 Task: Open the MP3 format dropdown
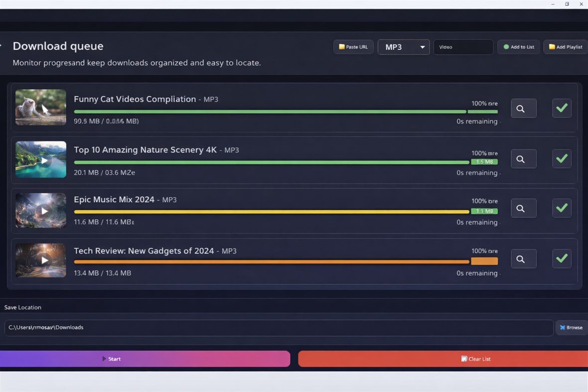click(404, 47)
